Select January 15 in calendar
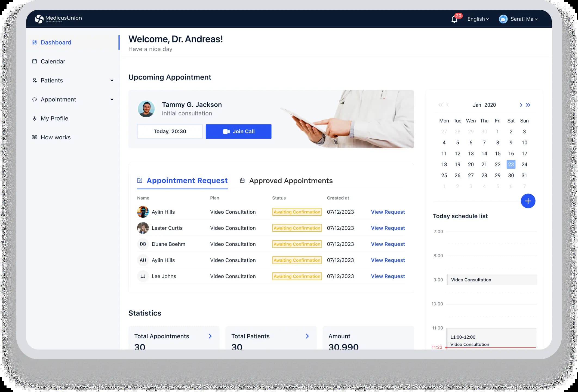578x392 pixels. [498, 154]
